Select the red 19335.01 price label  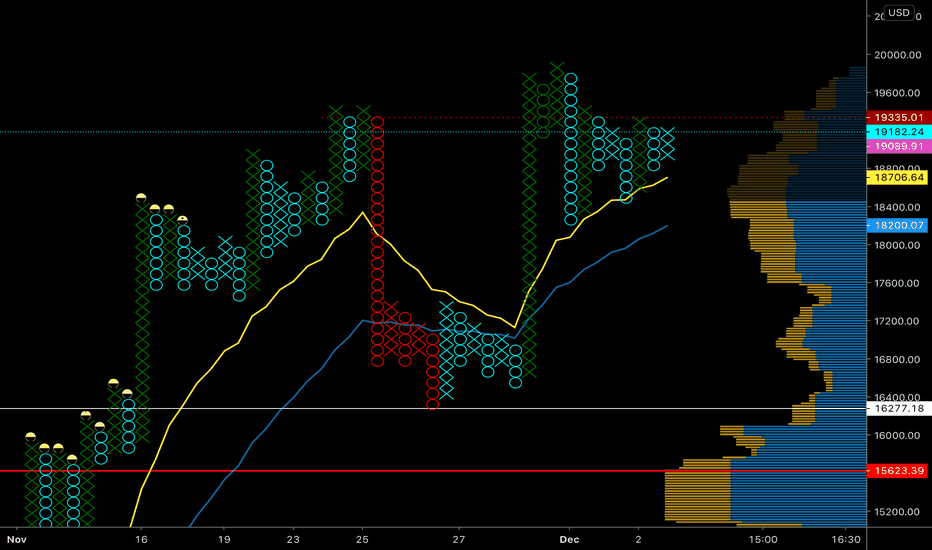tap(899, 117)
